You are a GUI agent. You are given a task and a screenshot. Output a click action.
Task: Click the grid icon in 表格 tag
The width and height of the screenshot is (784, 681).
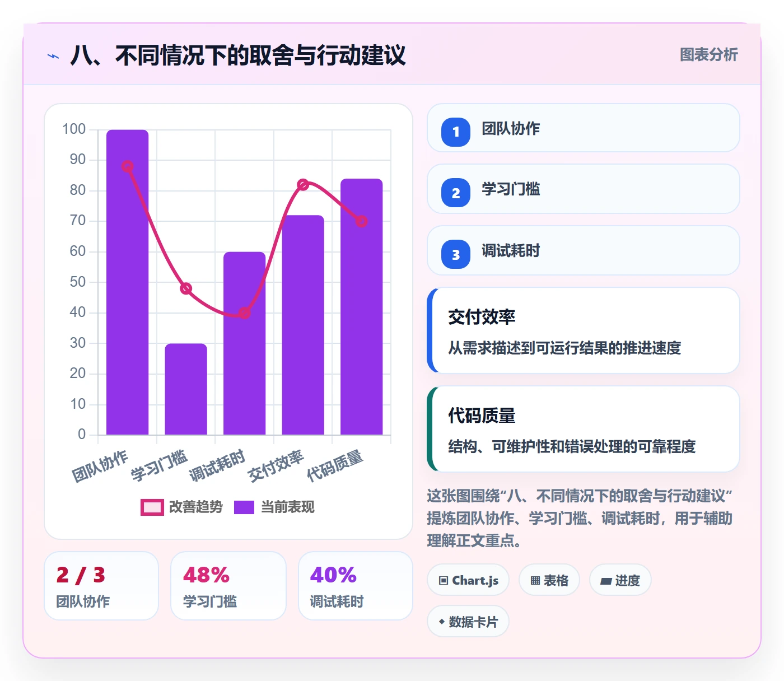pyautogui.click(x=535, y=580)
